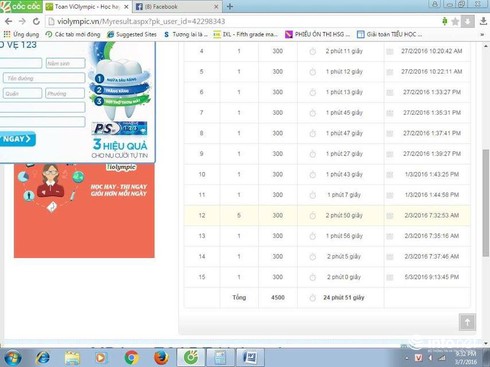The image size is (490, 367).
Task: Click the Quận input field
Action: coord(23,93)
